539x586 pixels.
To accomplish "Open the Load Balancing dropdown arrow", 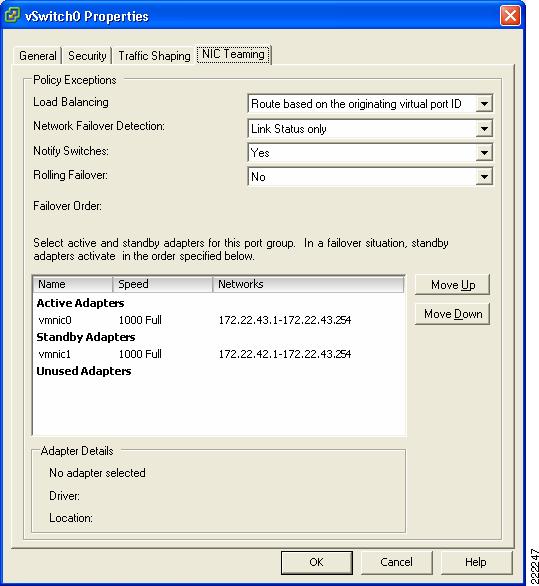I will pos(484,104).
